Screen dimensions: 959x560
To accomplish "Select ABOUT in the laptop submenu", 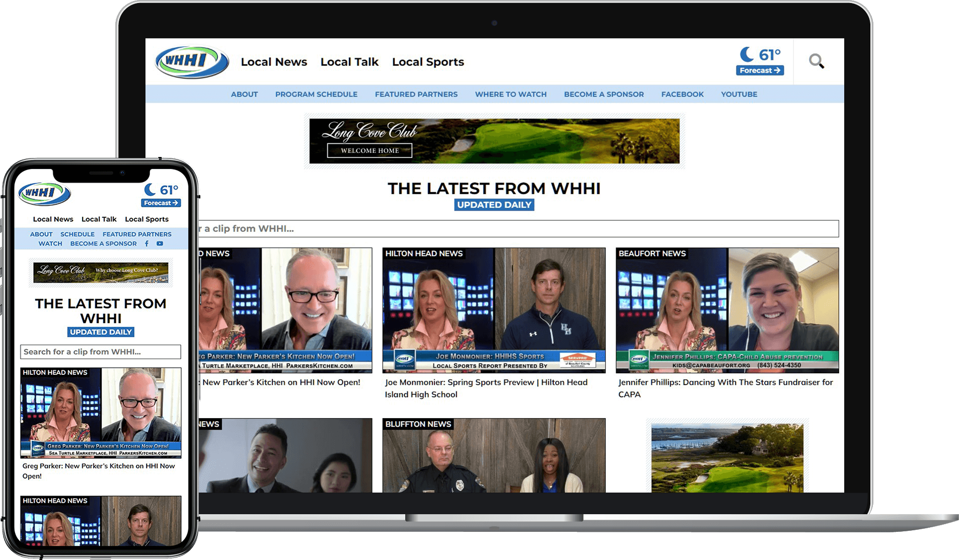I will pos(244,94).
